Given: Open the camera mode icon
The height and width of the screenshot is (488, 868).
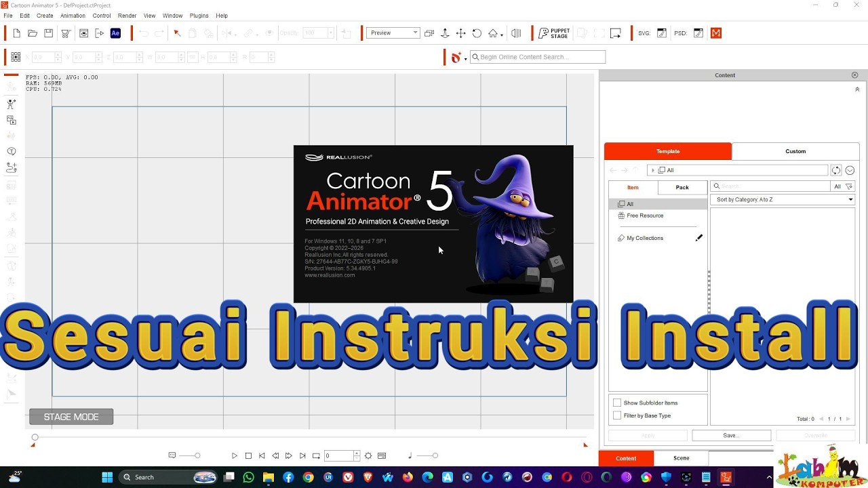Looking at the screenshot, I should [x=429, y=33].
